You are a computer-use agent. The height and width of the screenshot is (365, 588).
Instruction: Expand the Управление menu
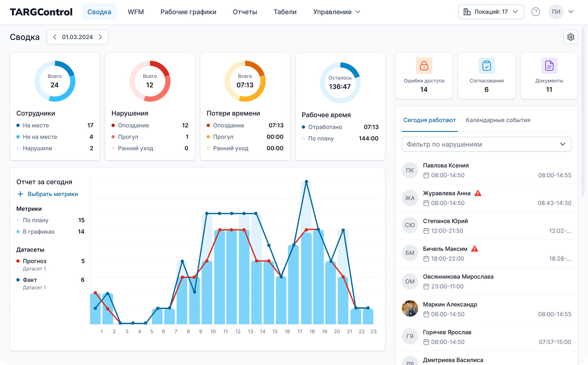coord(336,12)
